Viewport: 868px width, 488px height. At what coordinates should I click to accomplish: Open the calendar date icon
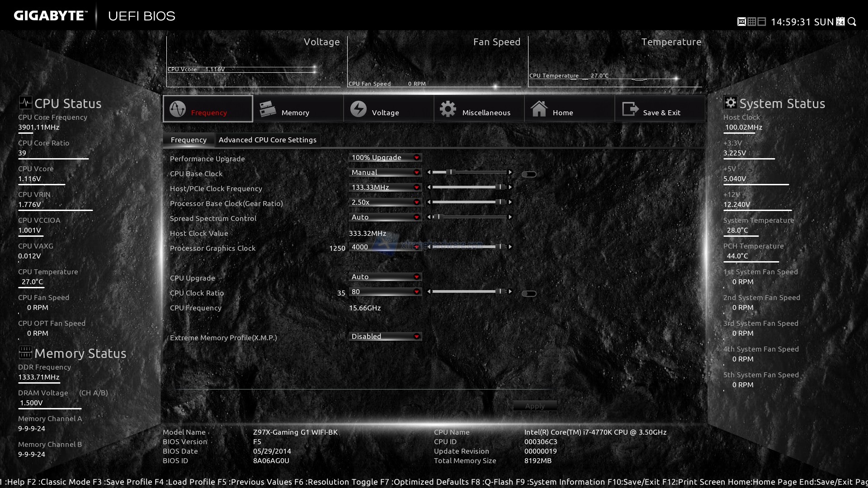840,22
